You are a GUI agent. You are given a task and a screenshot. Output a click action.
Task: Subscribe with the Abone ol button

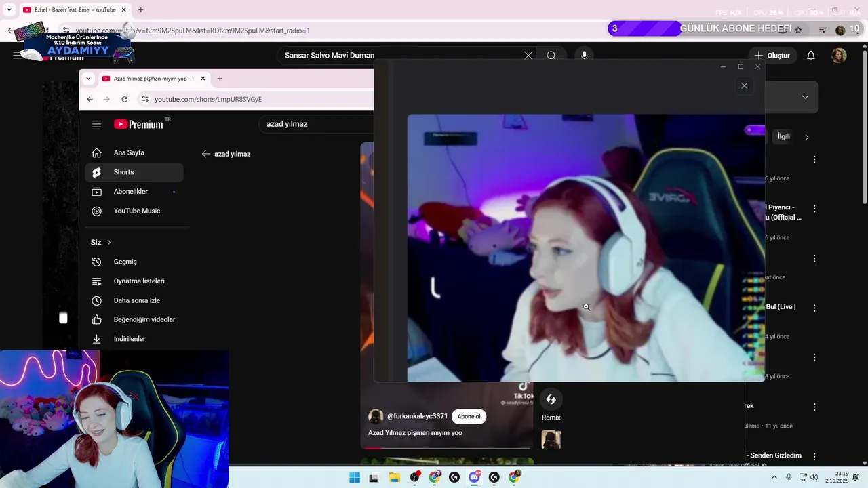click(x=469, y=417)
